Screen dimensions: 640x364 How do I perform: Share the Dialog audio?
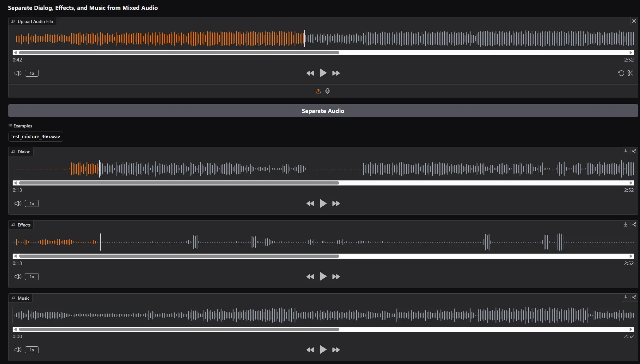point(634,151)
